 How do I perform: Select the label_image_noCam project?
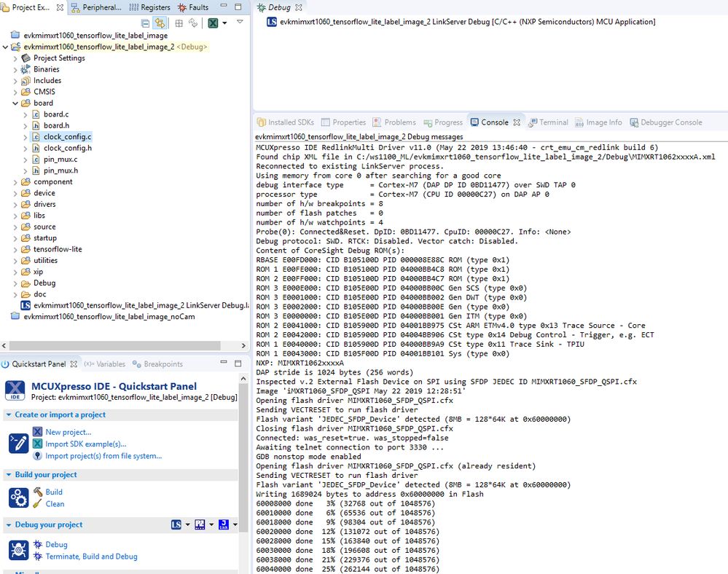(x=109, y=316)
